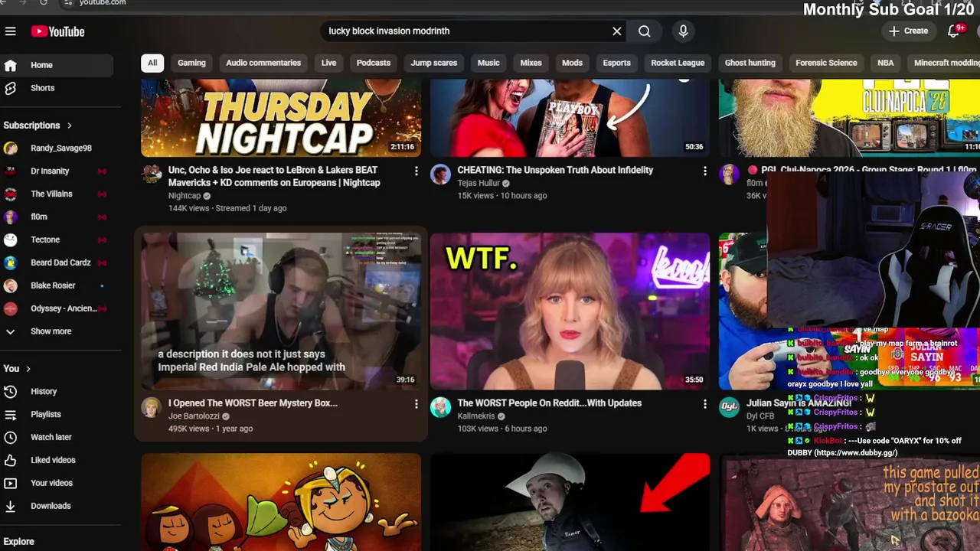Screen dimensions: 980x551
Task: Open Home in the sidebar
Action: tap(57, 65)
